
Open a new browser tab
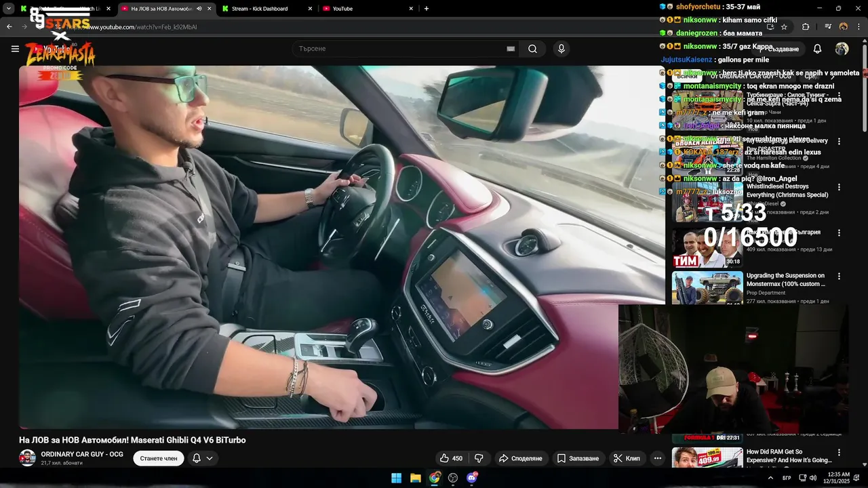427,9
